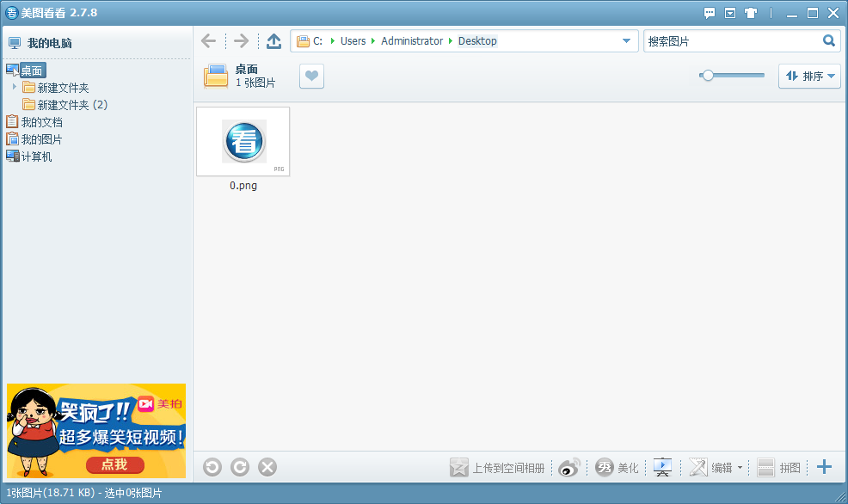This screenshot has height=504, width=848.
Task: Click Users in the address path
Action: pyautogui.click(x=353, y=41)
